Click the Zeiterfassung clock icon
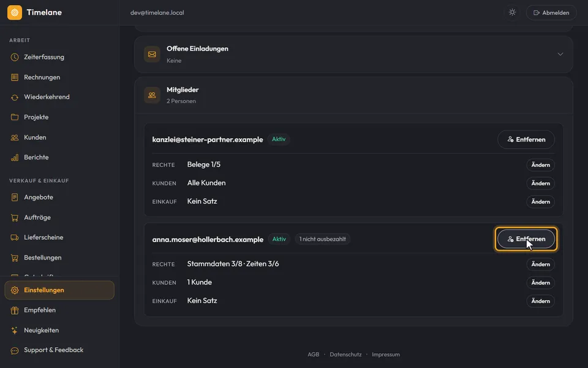Viewport: 588px width, 368px height. pyautogui.click(x=15, y=57)
